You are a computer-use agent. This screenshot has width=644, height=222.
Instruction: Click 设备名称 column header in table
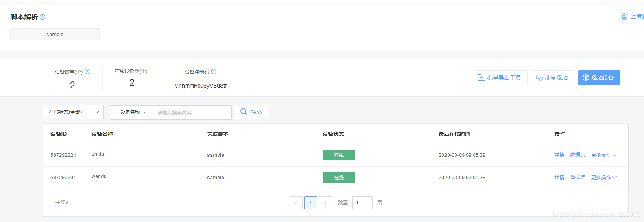point(102,134)
